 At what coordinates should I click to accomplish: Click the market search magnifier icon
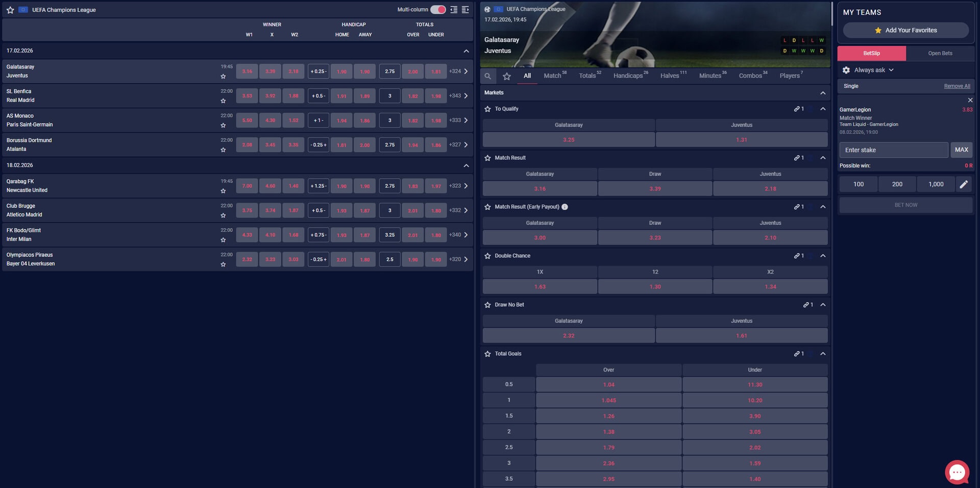[488, 76]
